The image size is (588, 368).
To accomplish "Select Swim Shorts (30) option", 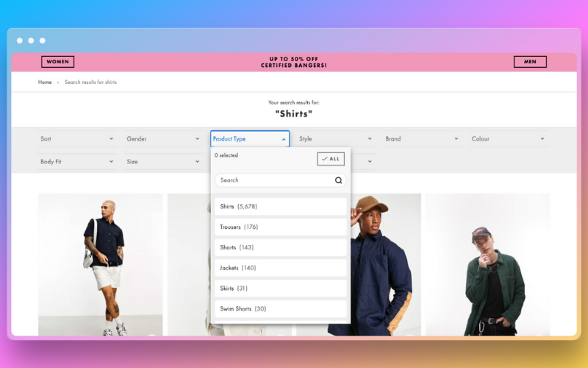I will point(281,308).
